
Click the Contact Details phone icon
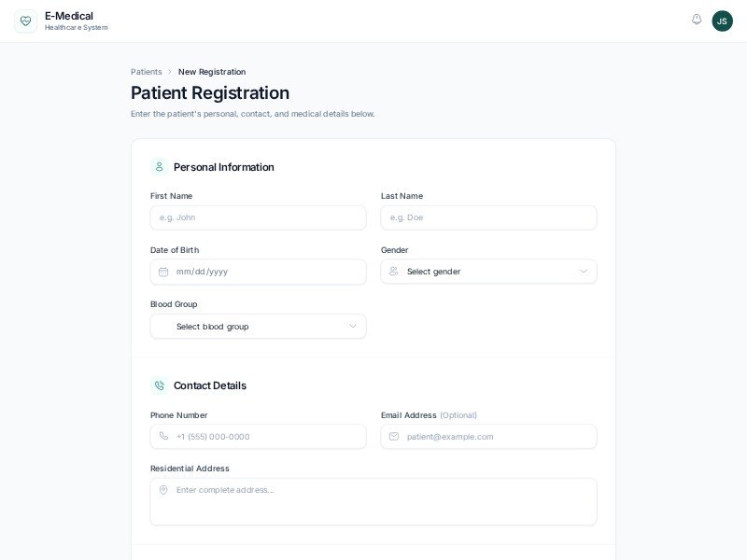159,385
